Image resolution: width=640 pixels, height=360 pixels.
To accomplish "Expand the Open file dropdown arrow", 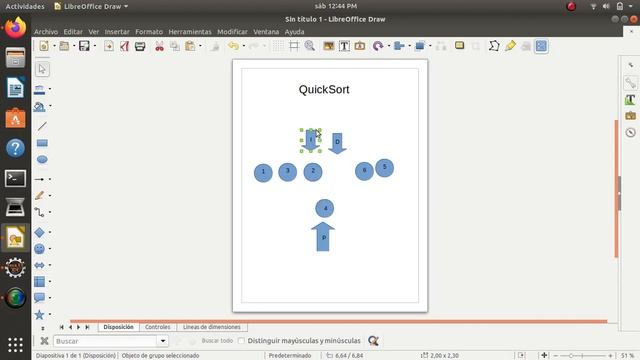I will tap(74, 46).
